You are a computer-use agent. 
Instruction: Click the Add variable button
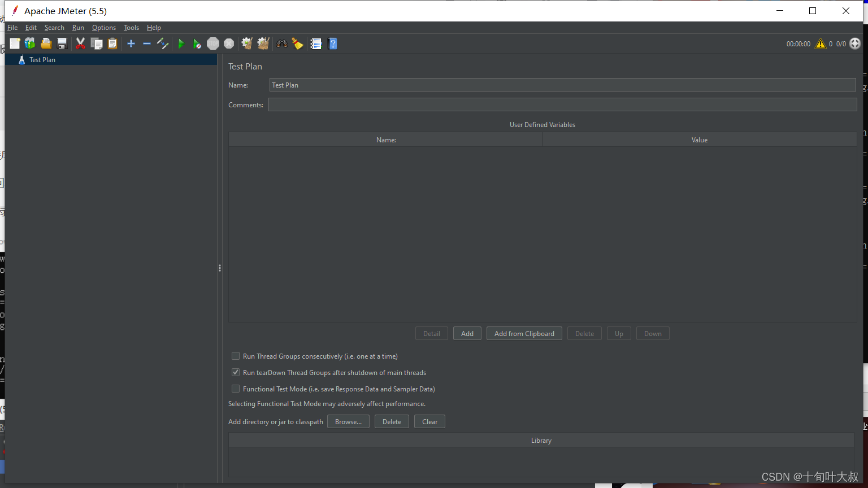click(x=467, y=333)
